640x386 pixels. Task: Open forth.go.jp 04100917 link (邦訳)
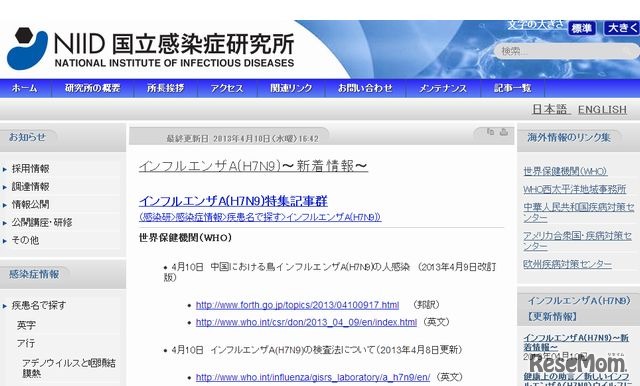(298, 305)
